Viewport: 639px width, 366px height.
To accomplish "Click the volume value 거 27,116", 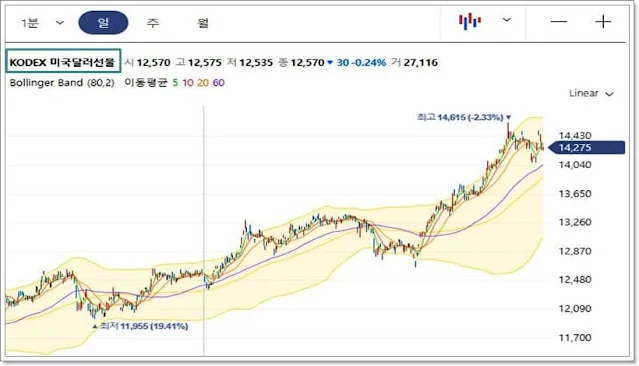I will 414,62.
